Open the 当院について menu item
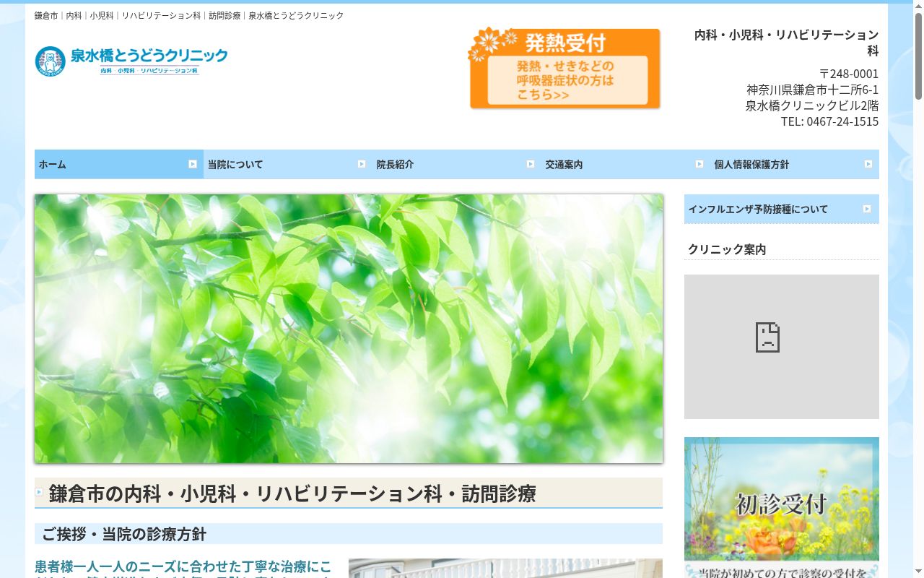The height and width of the screenshot is (578, 924). click(288, 164)
